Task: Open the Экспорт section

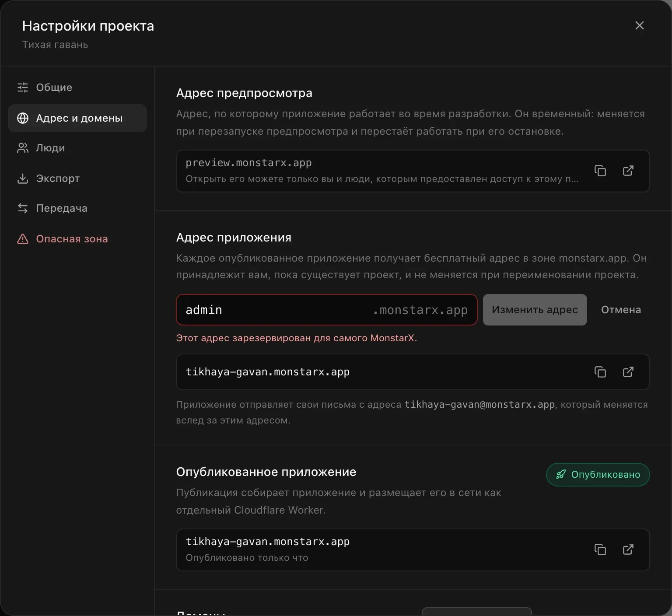Action: click(x=77, y=178)
